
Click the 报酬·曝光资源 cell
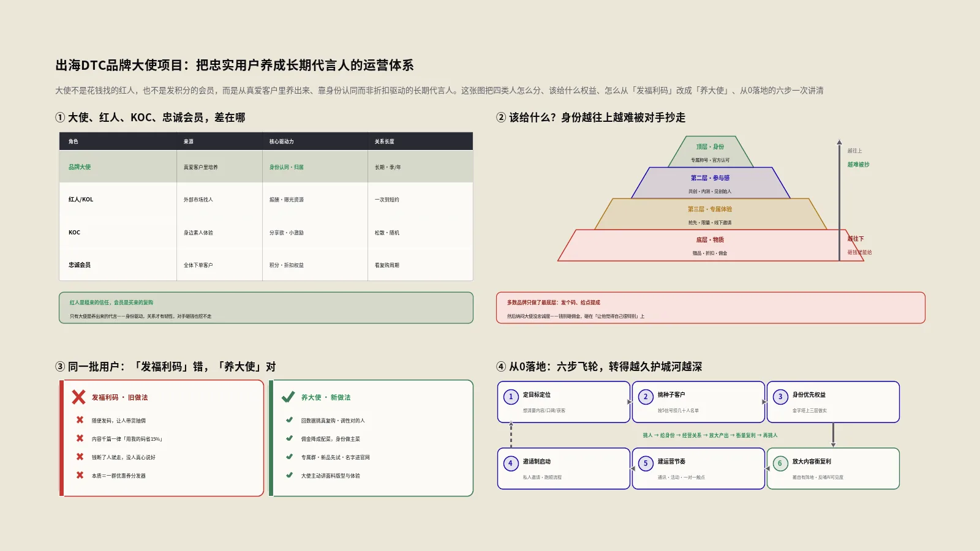(315, 199)
